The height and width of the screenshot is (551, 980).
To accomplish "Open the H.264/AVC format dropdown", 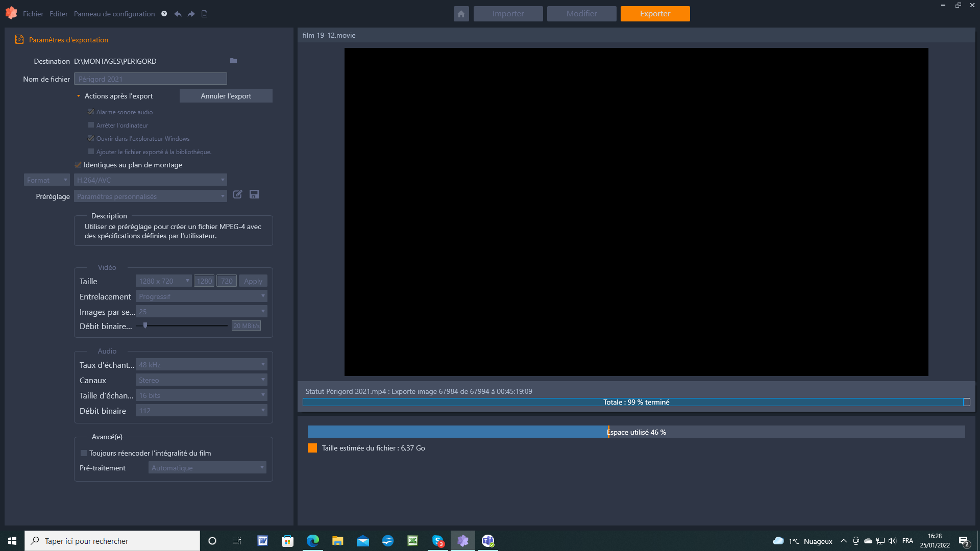I will pos(150,180).
